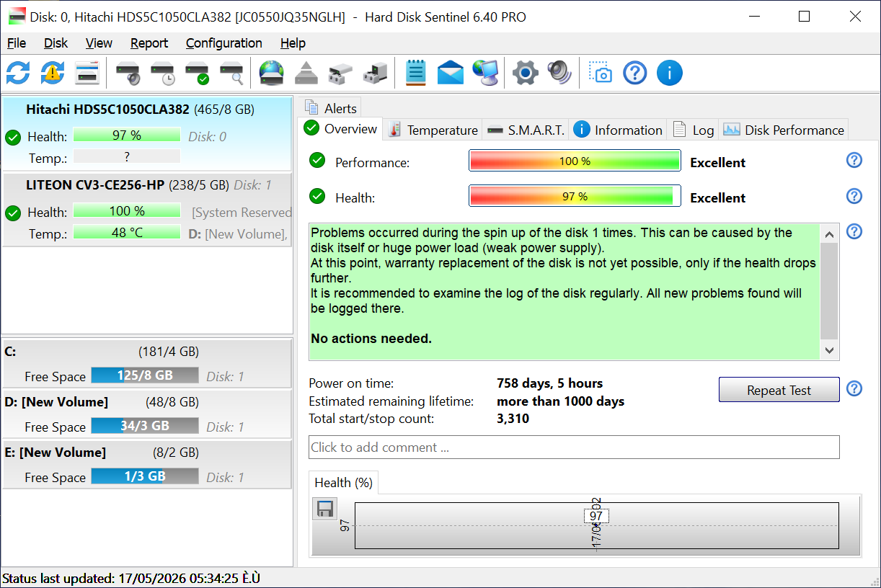This screenshot has height=588, width=881.
Task: Click the refresh icon with warning triangle
Action: click(53, 73)
